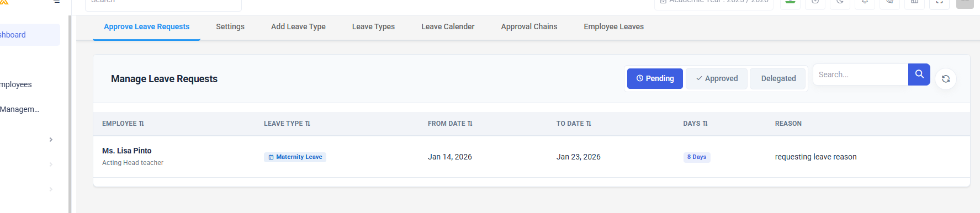Viewport: 980px width, 213px height.
Task: Sort requests by From Date
Action: coord(450,124)
